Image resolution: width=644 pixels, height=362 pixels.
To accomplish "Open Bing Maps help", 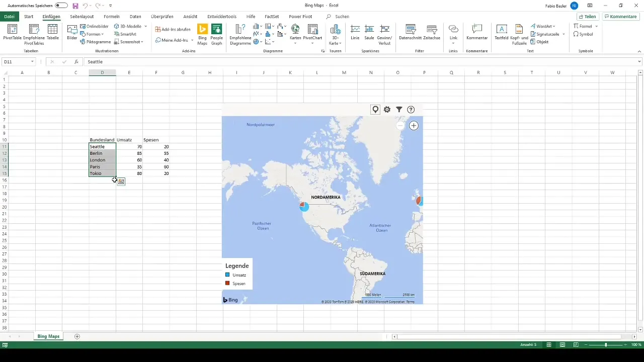I will click(x=411, y=110).
